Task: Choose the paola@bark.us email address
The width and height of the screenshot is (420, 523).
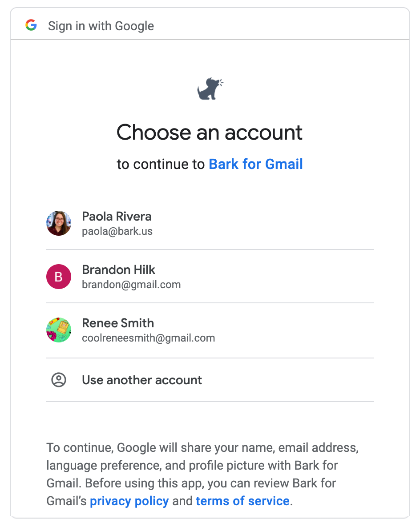Action: [x=117, y=231]
